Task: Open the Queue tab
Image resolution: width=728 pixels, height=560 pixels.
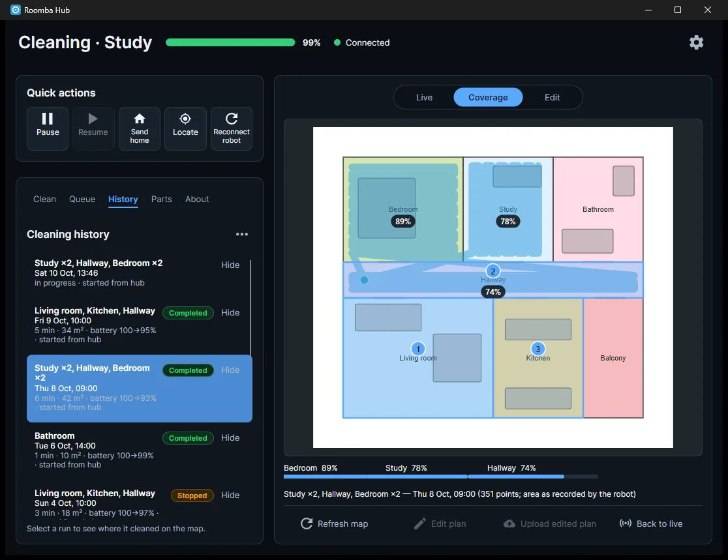Action: click(x=82, y=199)
